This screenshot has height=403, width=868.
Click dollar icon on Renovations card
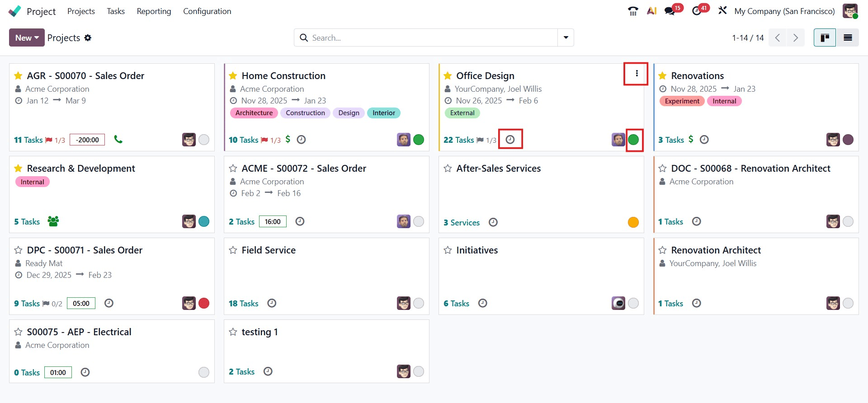tap(691, 139)
